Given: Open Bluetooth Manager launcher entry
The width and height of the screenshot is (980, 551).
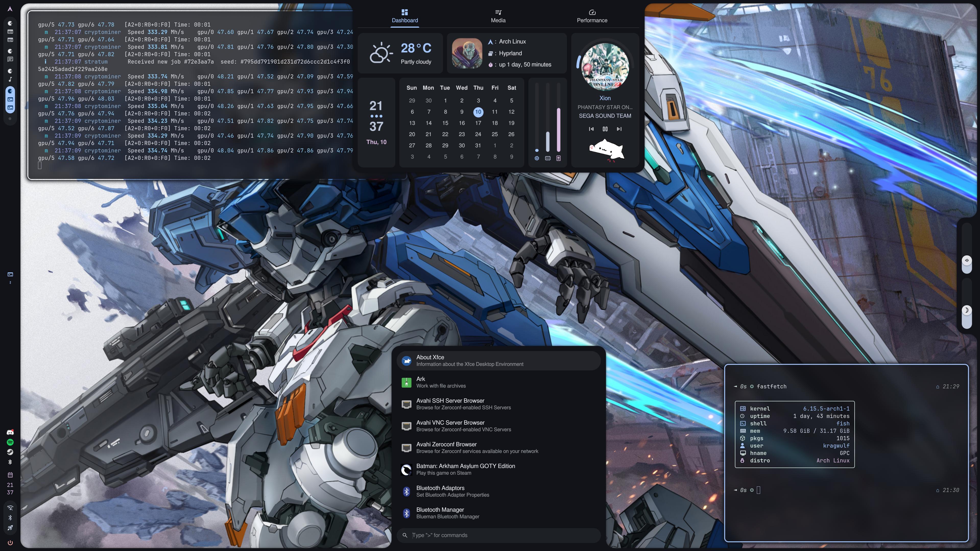Looking at the screenshot, I should (498, 513).
